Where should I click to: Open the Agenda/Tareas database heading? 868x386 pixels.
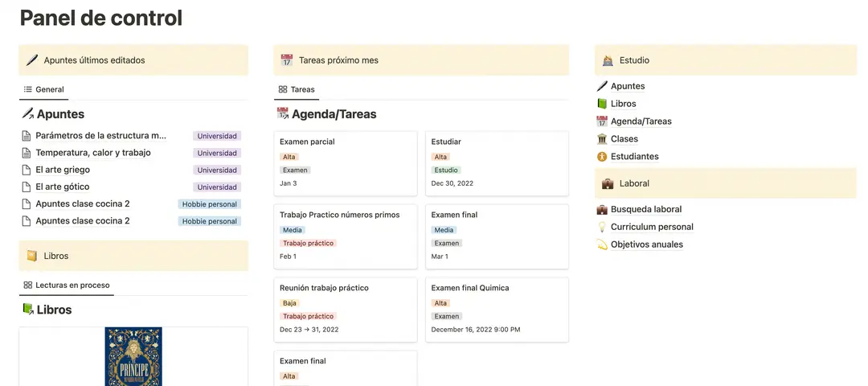(334, 114)
